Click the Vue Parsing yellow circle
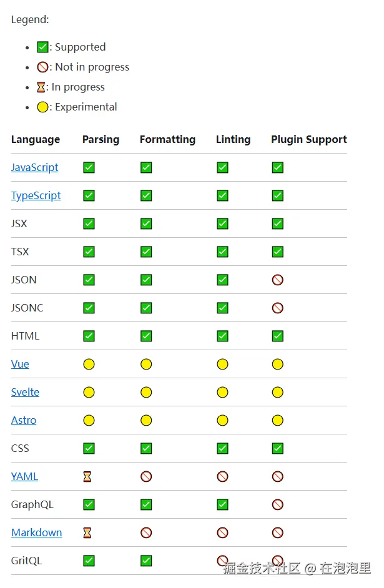Screen dimensions: 384x588 tap(89, 364)
